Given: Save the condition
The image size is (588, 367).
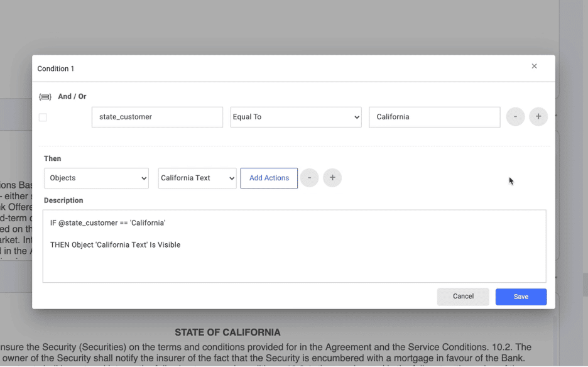Looking at the screenshot, I should [x=521, y=297].
